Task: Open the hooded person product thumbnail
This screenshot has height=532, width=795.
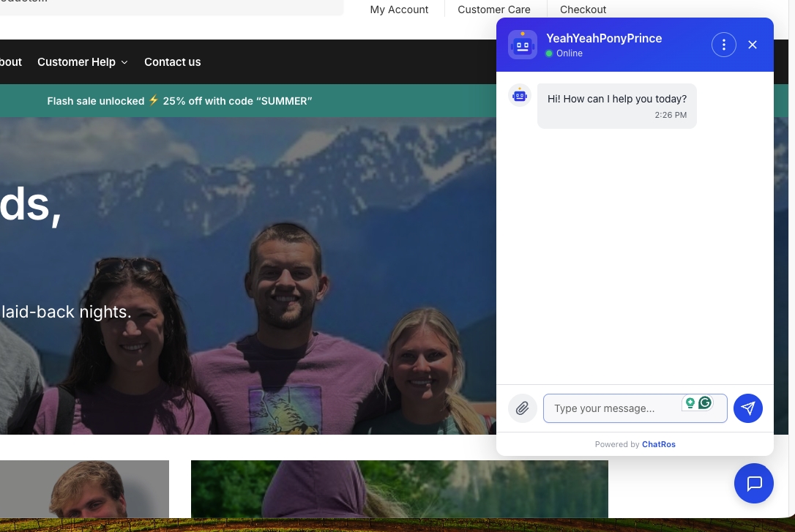Action: coord(400,489)
